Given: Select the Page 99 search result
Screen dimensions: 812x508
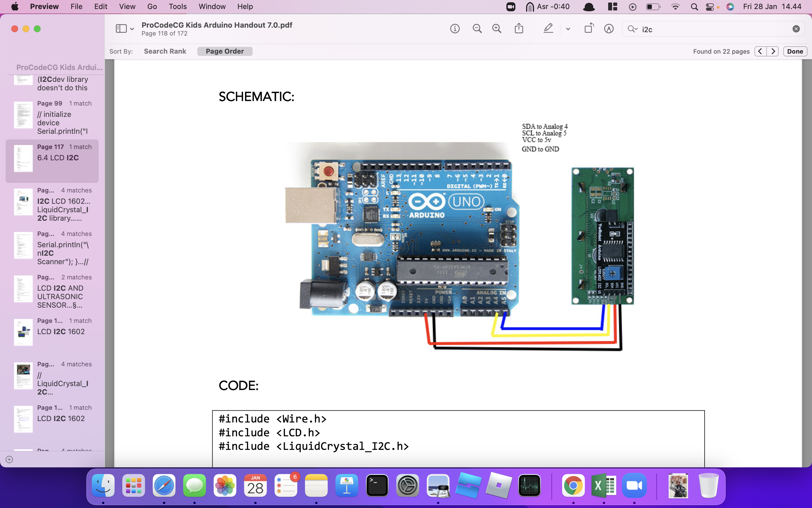Looking at the screenshot, I should [52, 118].
